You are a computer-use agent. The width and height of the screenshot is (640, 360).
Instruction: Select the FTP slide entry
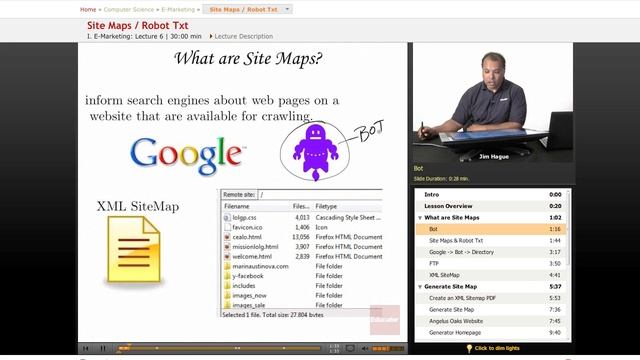click(491, 264)
